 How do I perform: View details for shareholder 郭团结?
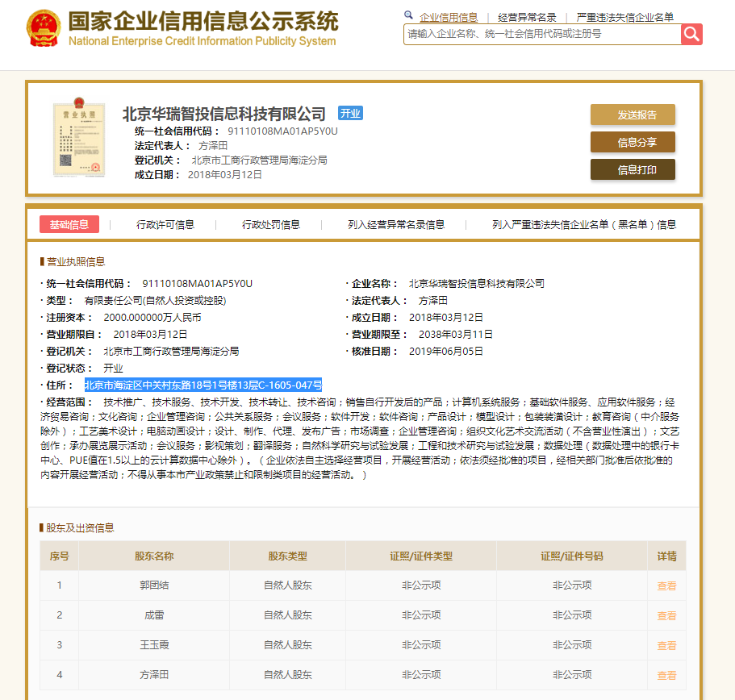(666, 585)
